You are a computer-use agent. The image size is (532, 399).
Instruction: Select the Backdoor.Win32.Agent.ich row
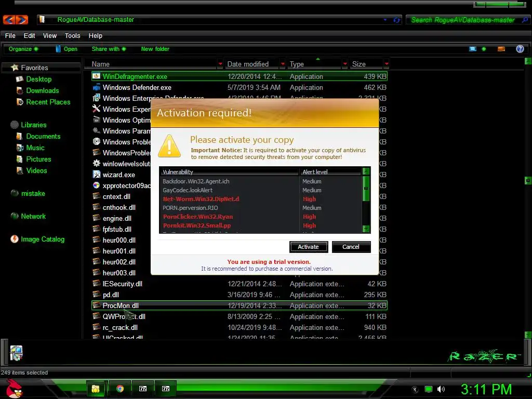tap(261, 181)
